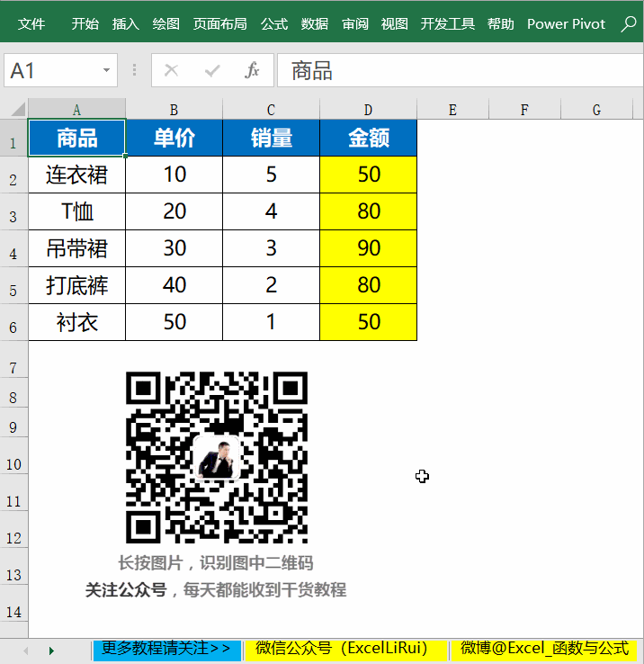Open the 公式 ribbon tab

click(x=274, y=23)
